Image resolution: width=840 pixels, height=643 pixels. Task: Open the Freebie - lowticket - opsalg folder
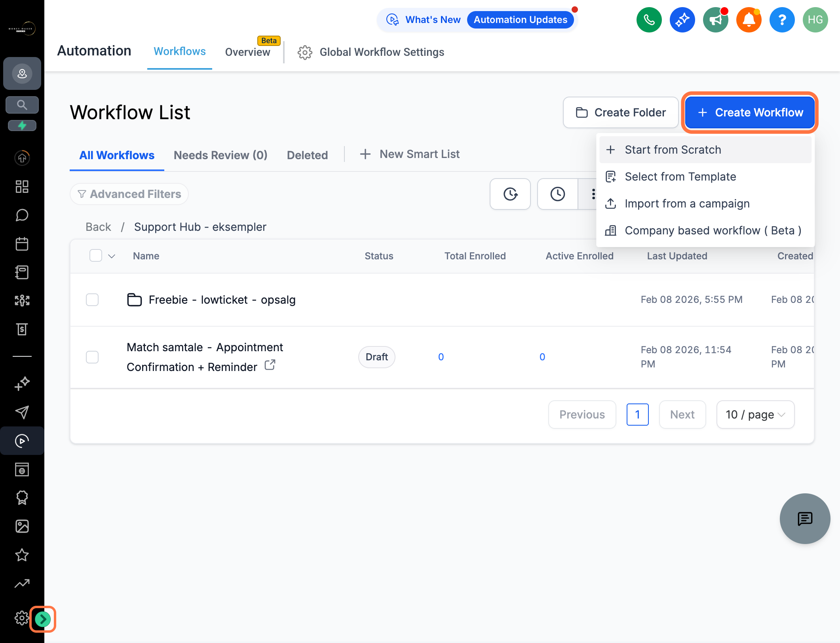pyautogui.click(x=222, y=300)
